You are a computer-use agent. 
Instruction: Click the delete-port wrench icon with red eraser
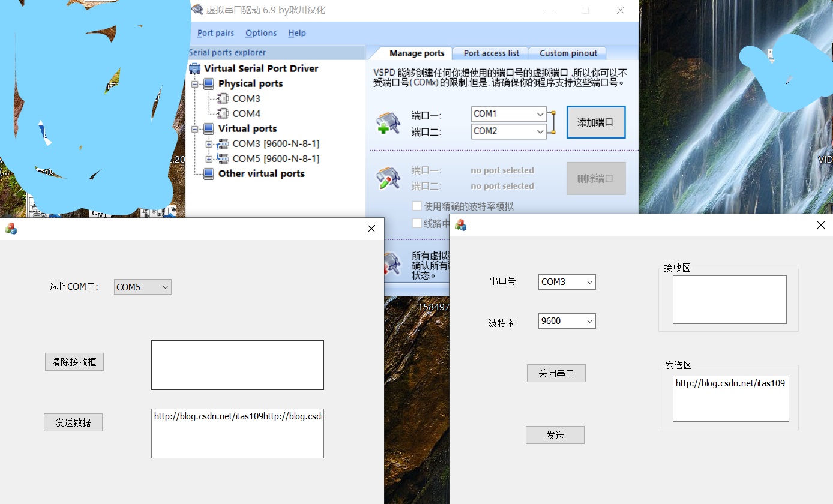[x=388, y=178]
